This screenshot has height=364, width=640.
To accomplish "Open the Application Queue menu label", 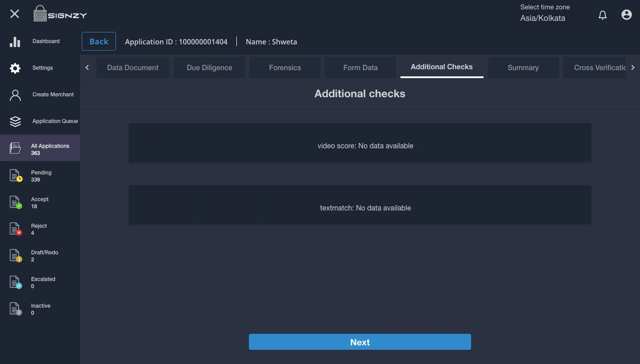I will [55, 121].
